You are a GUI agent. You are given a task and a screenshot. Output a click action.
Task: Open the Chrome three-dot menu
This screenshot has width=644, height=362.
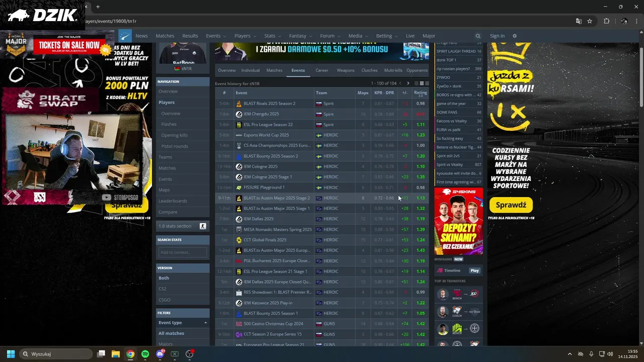[636, 21]
